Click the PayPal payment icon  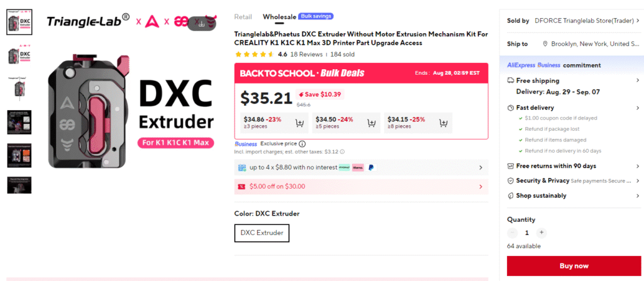pos(371,168)
